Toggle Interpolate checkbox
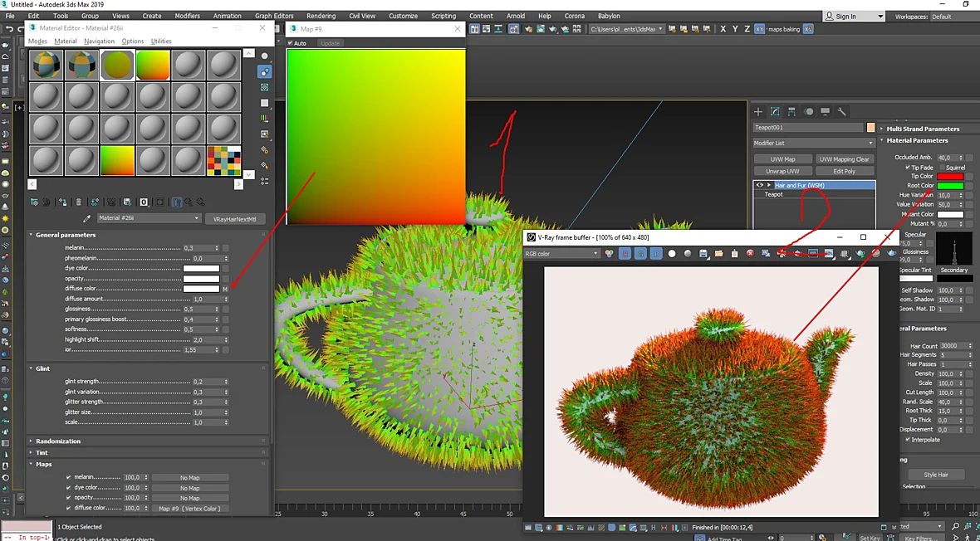The width and height of the screenshot is (980, 541). pyautogui.click(x=908, y=440)
